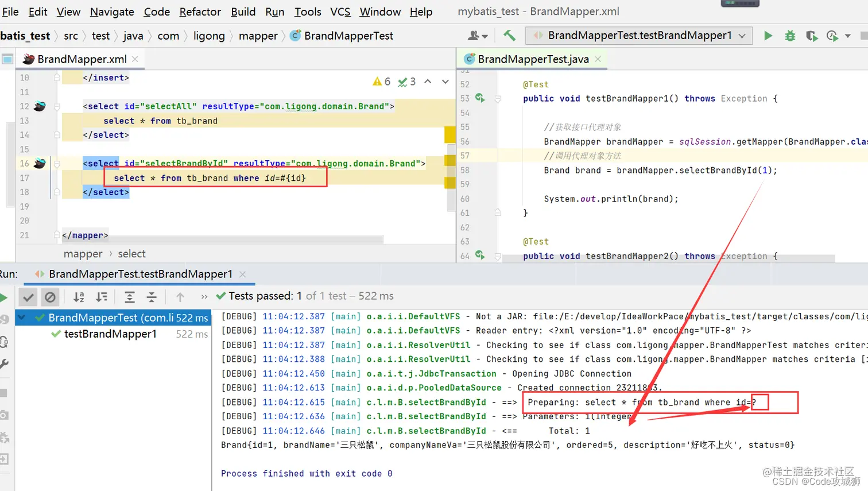Image resolution: width=868 pixels, height=491 pixels.
Task: Open the Build menu
Action: click(243, 11)
